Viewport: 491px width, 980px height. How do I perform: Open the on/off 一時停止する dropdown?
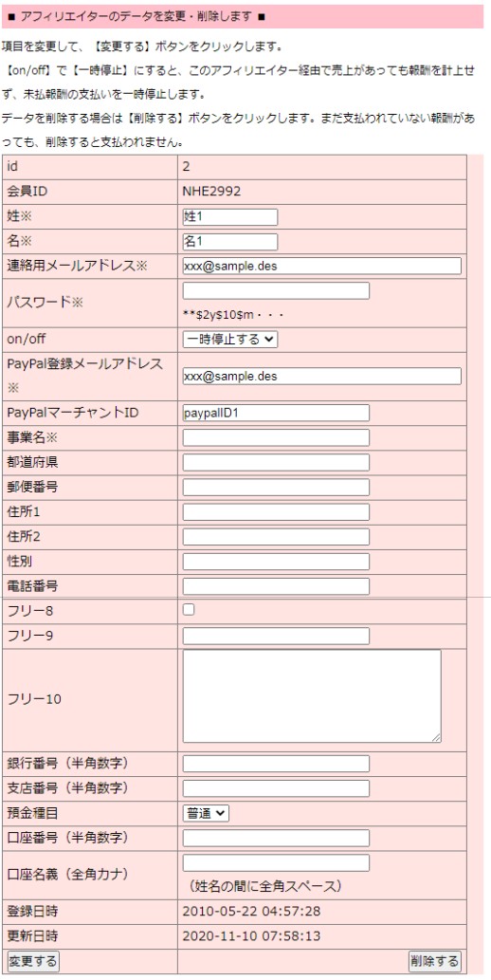tap(230, 339)
